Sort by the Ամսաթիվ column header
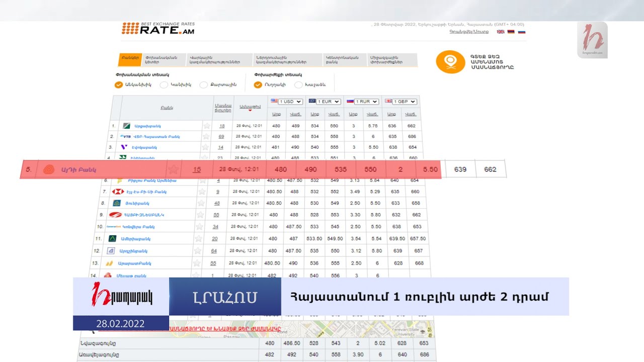The image size is (644, 362). coord(250,106)
